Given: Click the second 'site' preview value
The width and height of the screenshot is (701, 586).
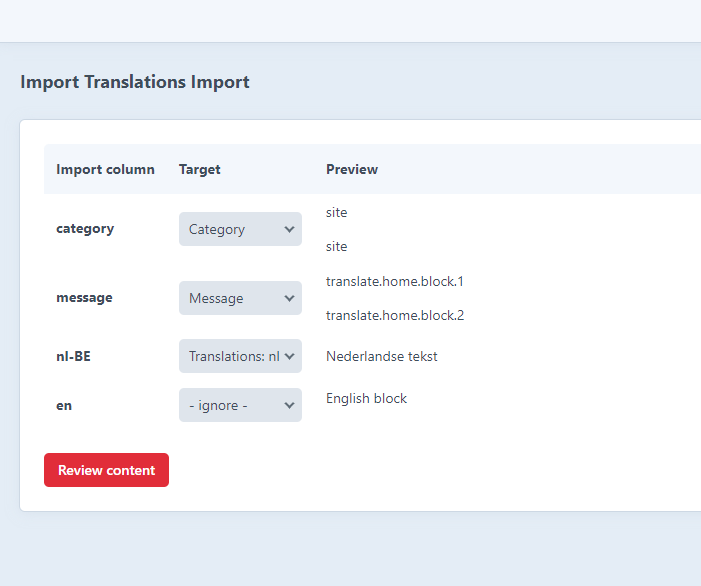Looking at the screenshot, I should point(337,246).
